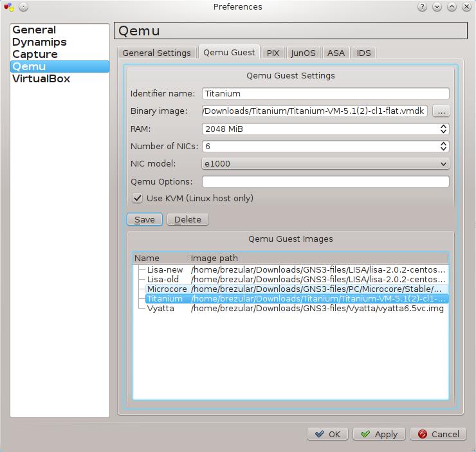Browse for binary image with the ... button
The height and width of the screenshot is (452, 476).
click(x=441, y=111)
